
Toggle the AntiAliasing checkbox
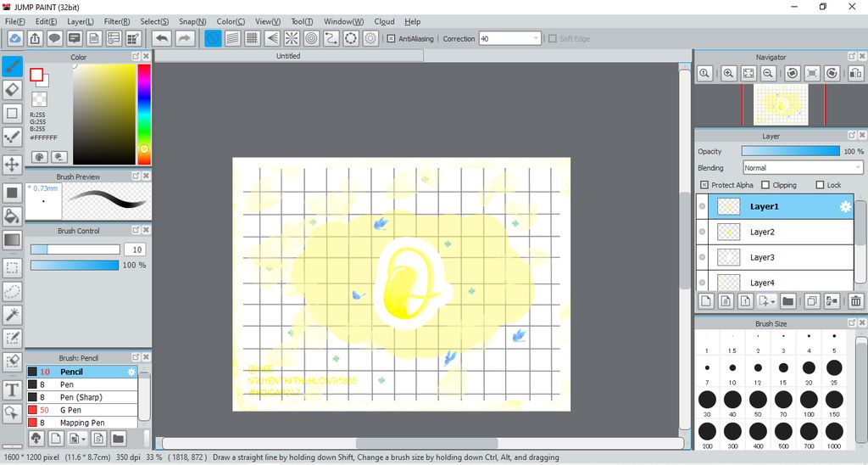click(x=391, y=39)
